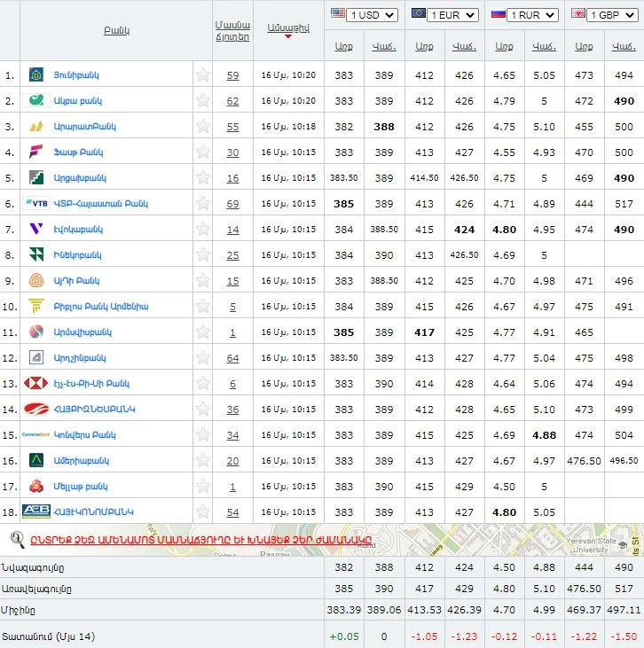The height and width of the screenshot is (648, 644).
Task: Toggle the favorite star in row 7
Action: [202, 229]
